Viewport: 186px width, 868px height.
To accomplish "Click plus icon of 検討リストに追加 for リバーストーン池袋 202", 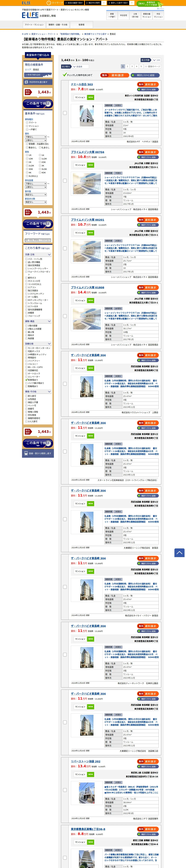I will click(139, 767).
